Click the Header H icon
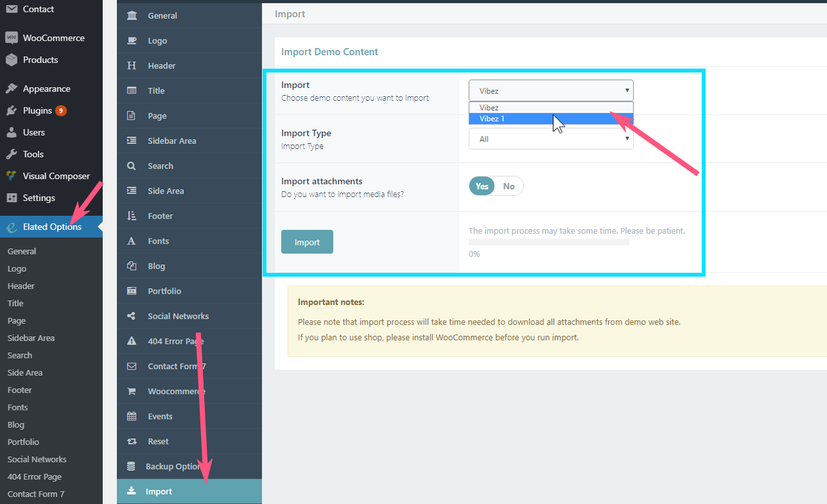827x504 pixels. pos(132,66)
